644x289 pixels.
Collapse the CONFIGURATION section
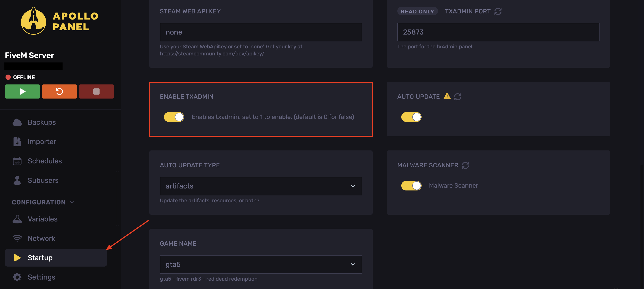(43, 202)
